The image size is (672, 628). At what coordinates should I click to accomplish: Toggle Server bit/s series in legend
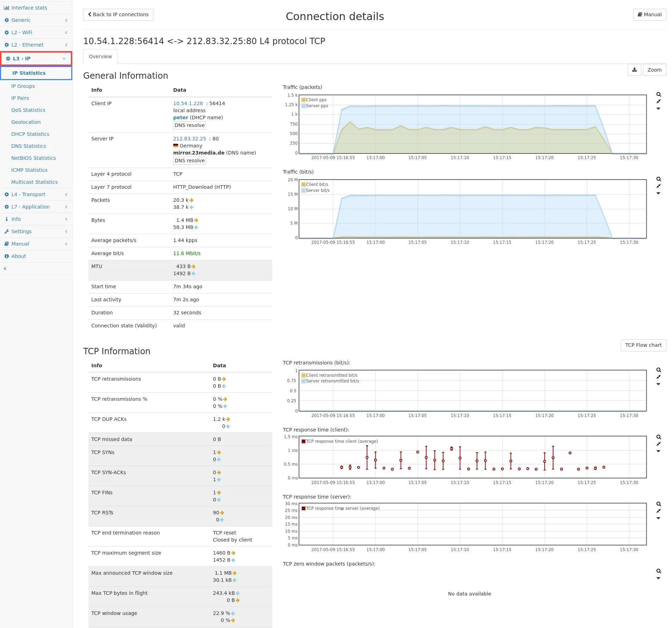click(317, 191)
